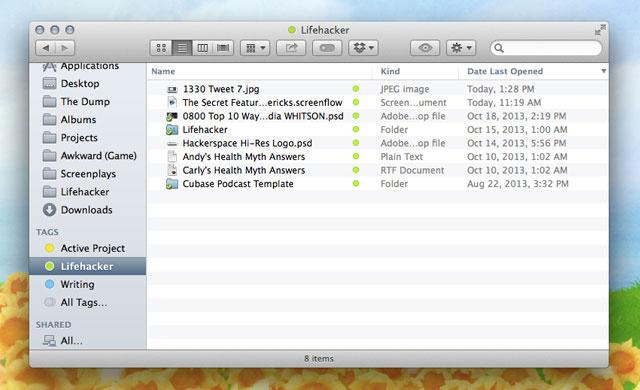Click green tag dot on Cubase Podcast row
This screenshot has height=390, width=640.
(x=356, y=184)
